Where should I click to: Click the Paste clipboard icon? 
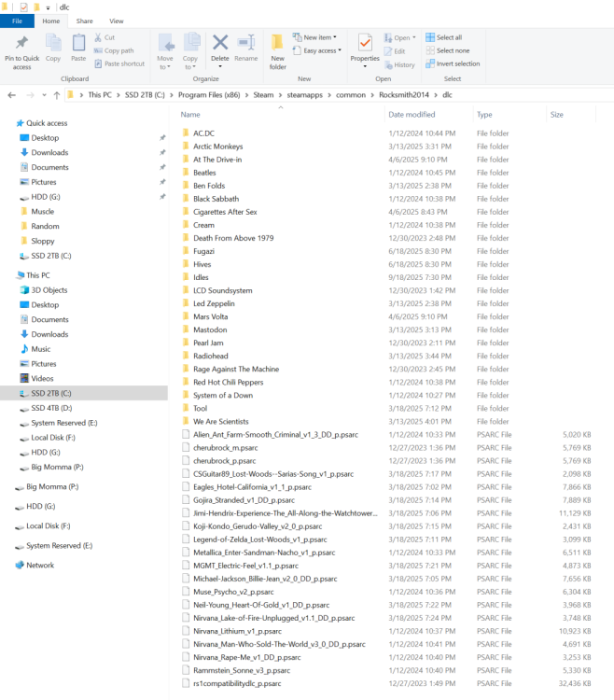78,43
